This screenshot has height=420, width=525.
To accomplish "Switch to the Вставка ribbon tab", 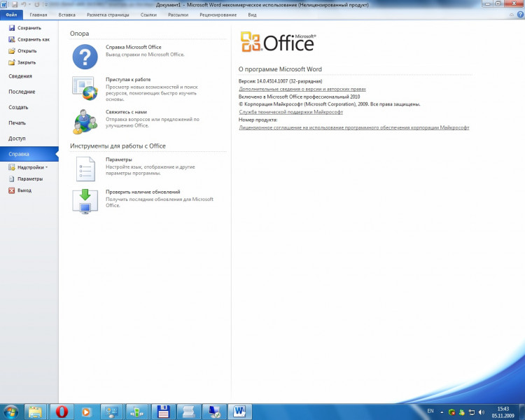I will [67, 15].
